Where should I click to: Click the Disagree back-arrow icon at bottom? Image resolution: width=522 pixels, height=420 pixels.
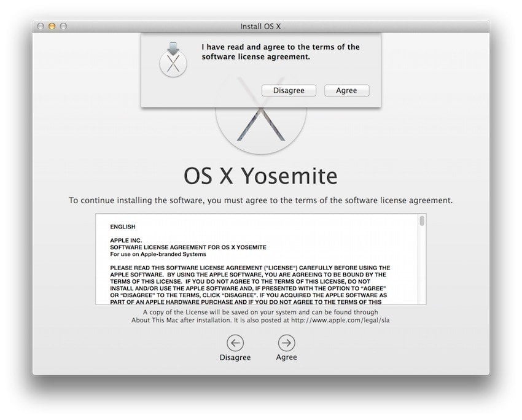235,343
